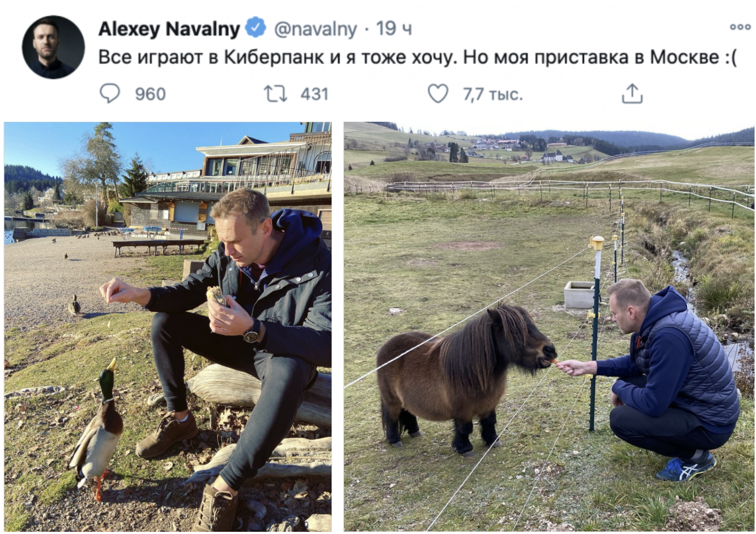756x534 pixels.
Task: Click the smiley :( ending the tweet text
Action: click(x=730, y=58)
